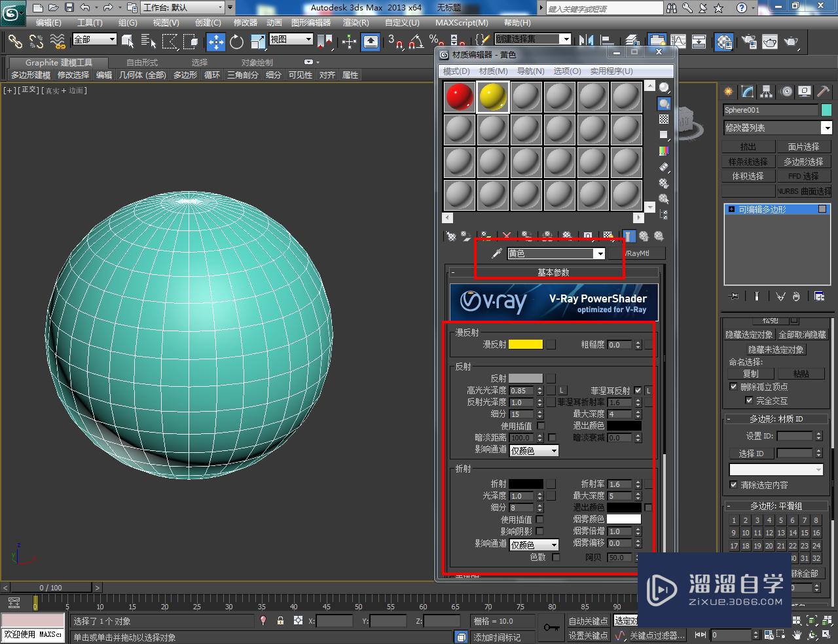
Task: Open the Motion panel wheel tab
Action: pyautogui.click(x=786, y=92)
